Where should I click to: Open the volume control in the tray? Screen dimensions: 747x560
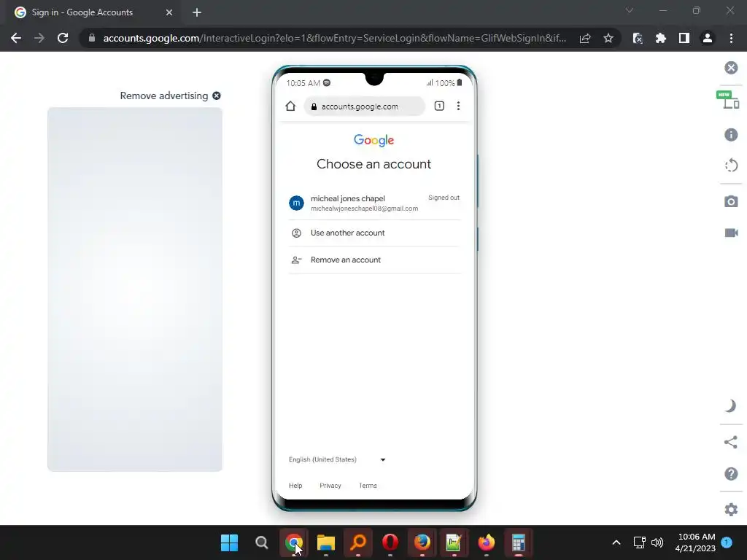657,542
